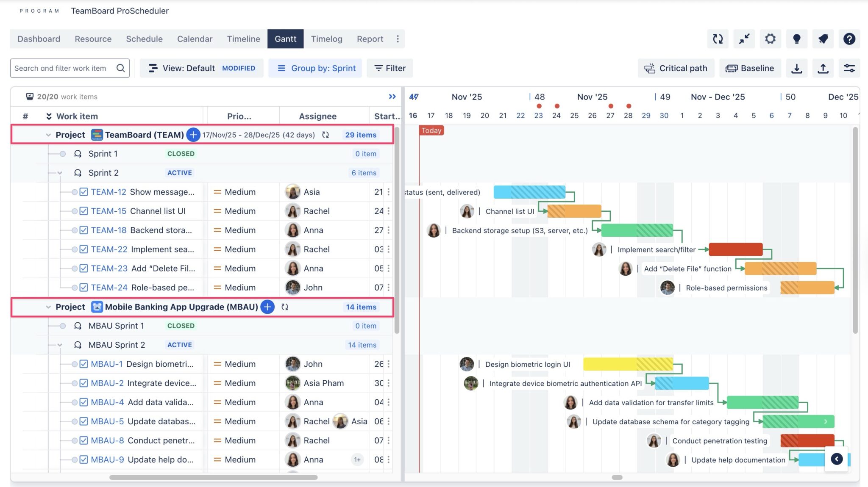868x487 pixels.
Task: Uncheck the TEAM-12 completed checkbox
Action: point(83,192)
